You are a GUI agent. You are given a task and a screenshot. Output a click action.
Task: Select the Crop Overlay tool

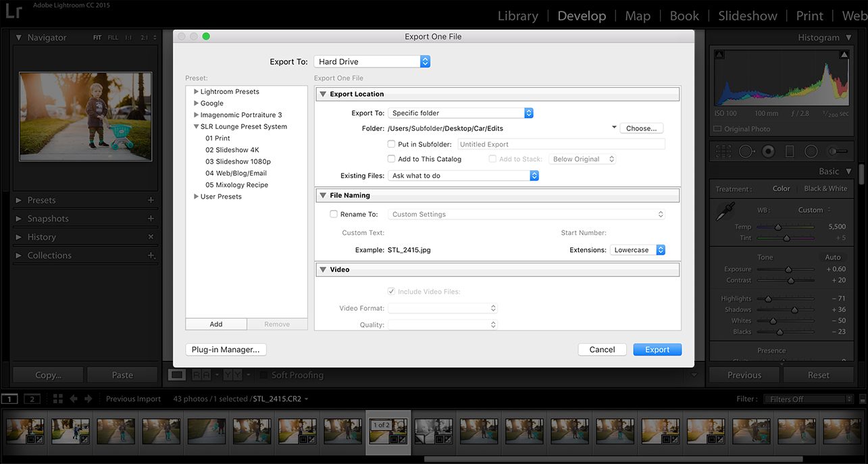[723, 151]
